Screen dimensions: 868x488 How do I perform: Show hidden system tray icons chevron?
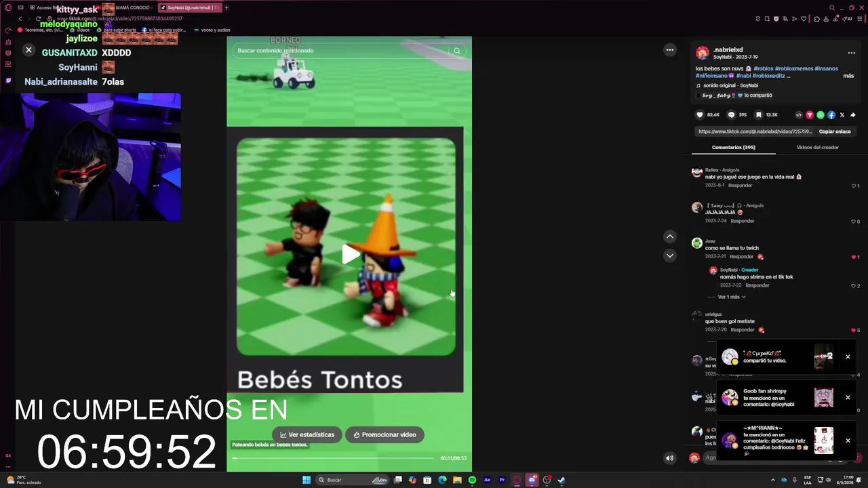[x=772, y=480]
